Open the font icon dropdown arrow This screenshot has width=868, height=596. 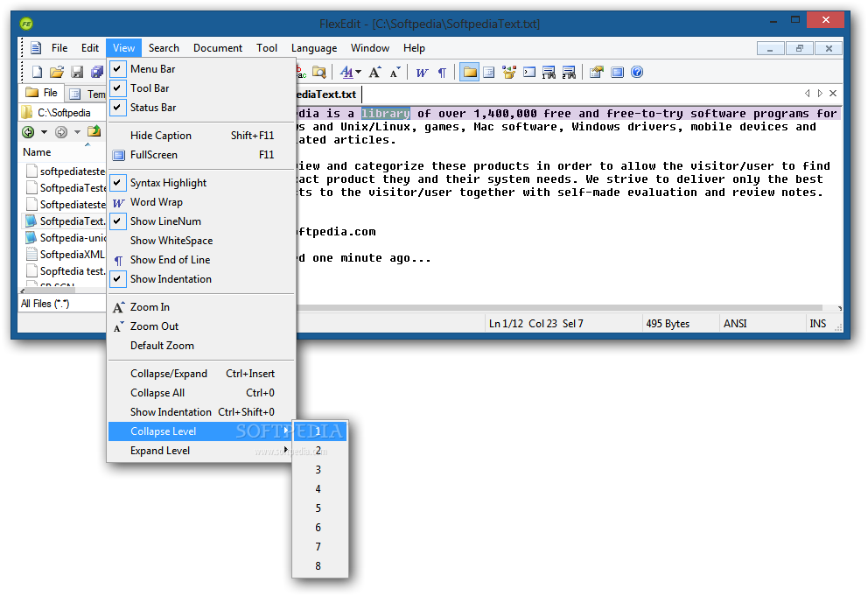pyautogui.click(x=359, y=73)
